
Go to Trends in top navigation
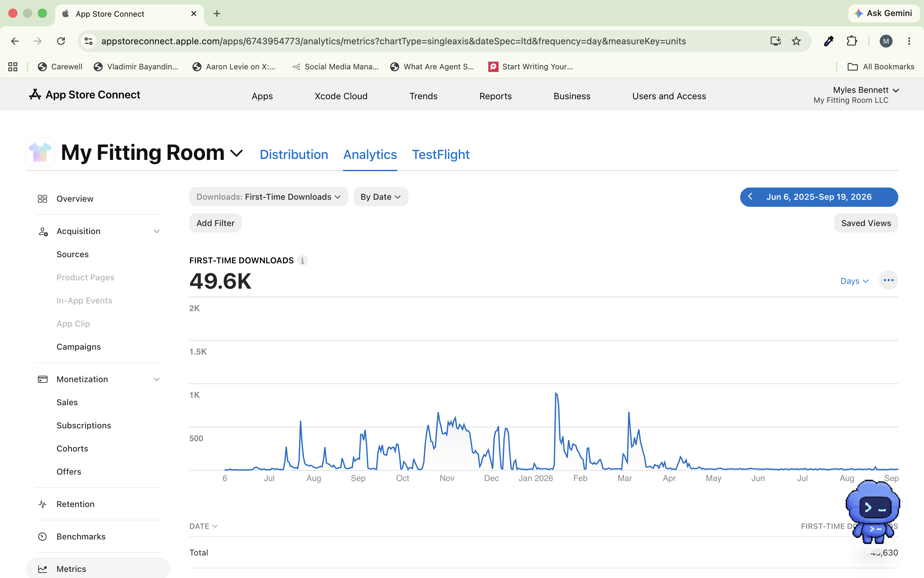pos(424,96)
